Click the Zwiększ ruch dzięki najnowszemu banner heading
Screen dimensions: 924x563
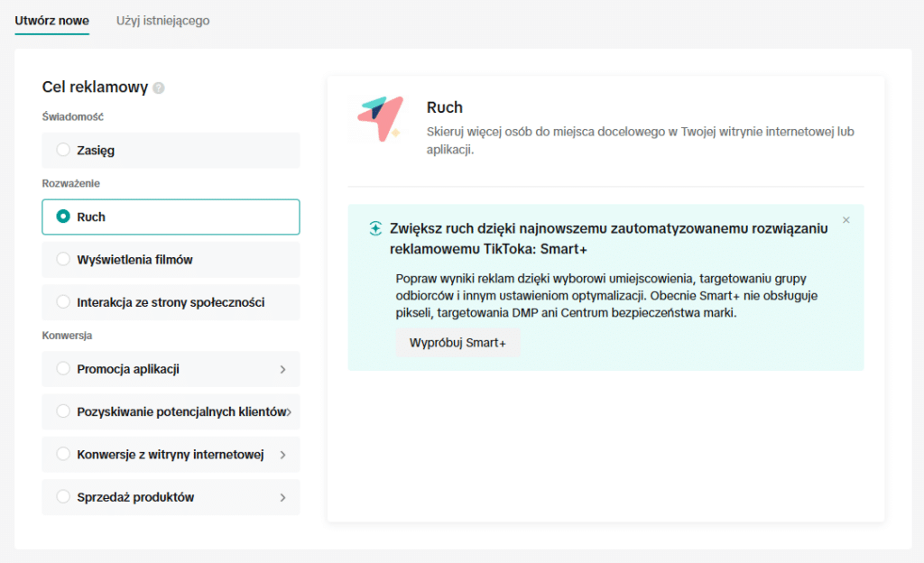coord(609,238)
